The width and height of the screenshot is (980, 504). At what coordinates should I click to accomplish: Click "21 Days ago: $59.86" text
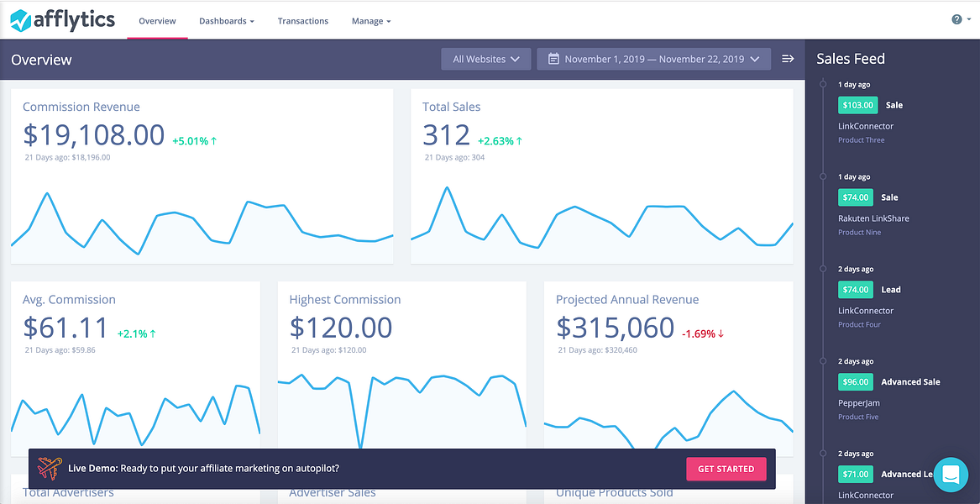tap(60, 350)
